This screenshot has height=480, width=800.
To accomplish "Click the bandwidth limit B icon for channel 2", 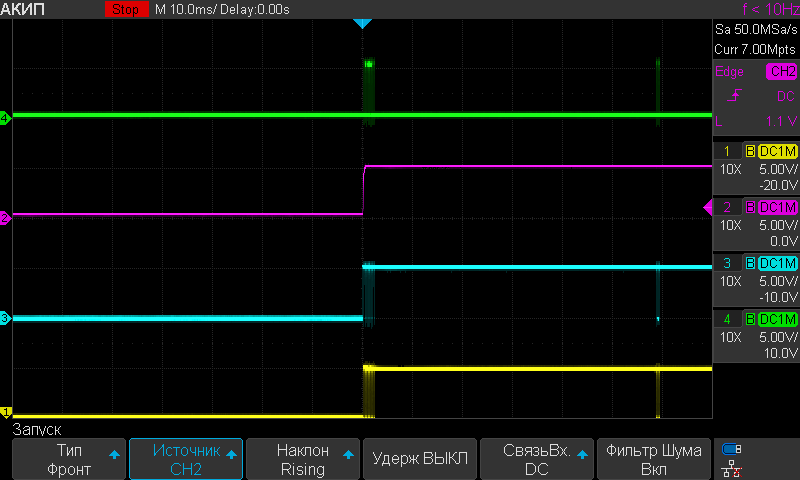I will [x=750, y=207].
